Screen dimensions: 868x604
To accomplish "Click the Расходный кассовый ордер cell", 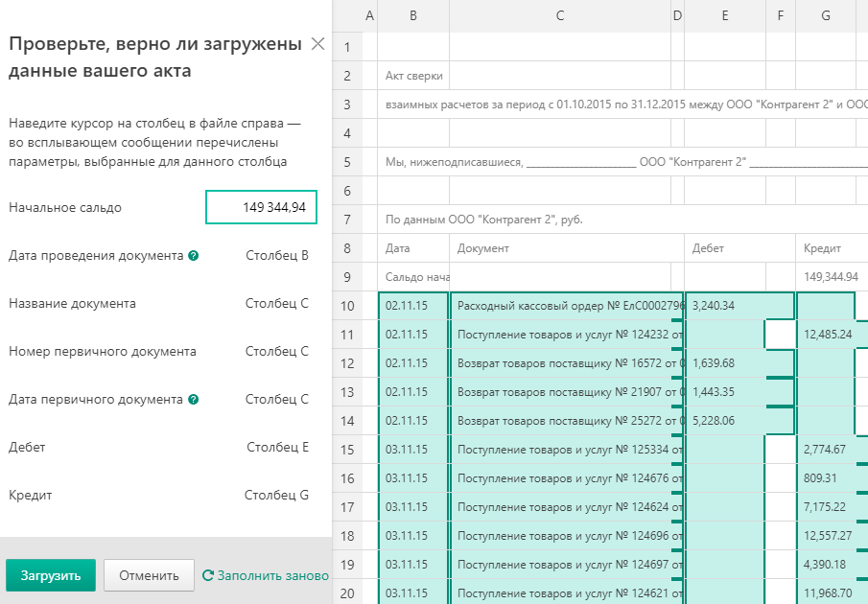I will (x=567, y=306).
